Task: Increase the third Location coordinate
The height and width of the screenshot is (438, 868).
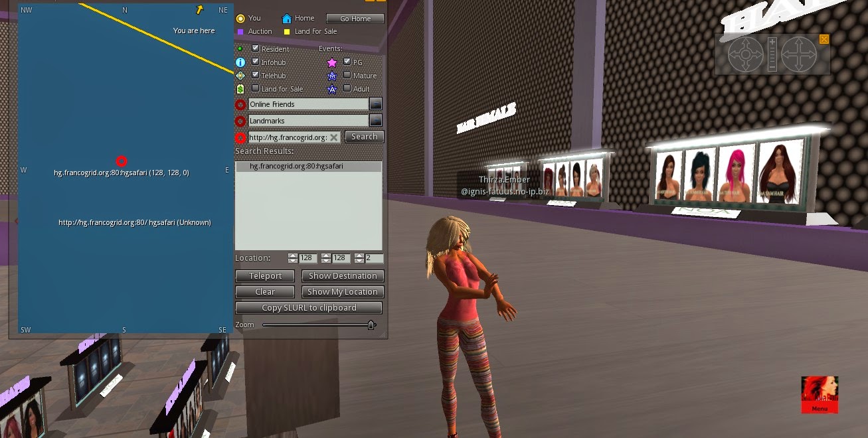Action: (359, 256)
